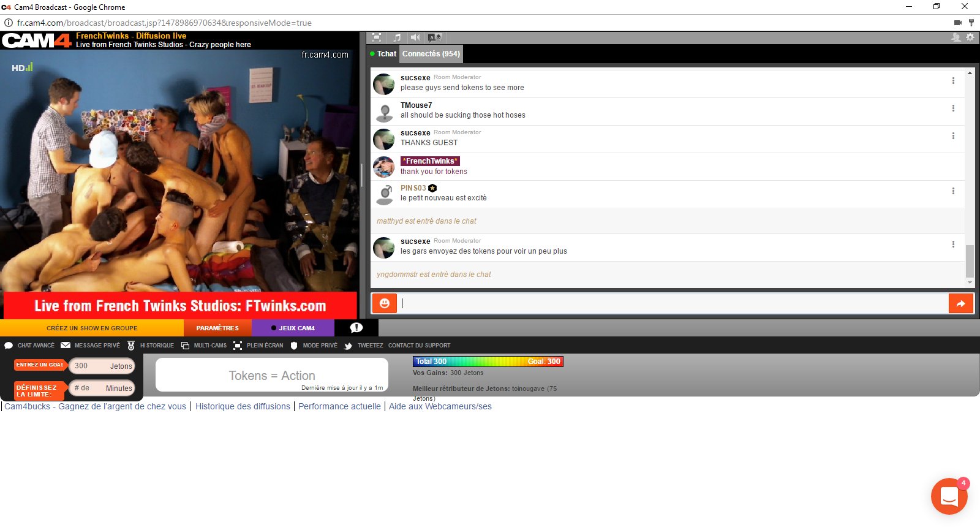Open the emoji picker smiley button

pos(385,303)
